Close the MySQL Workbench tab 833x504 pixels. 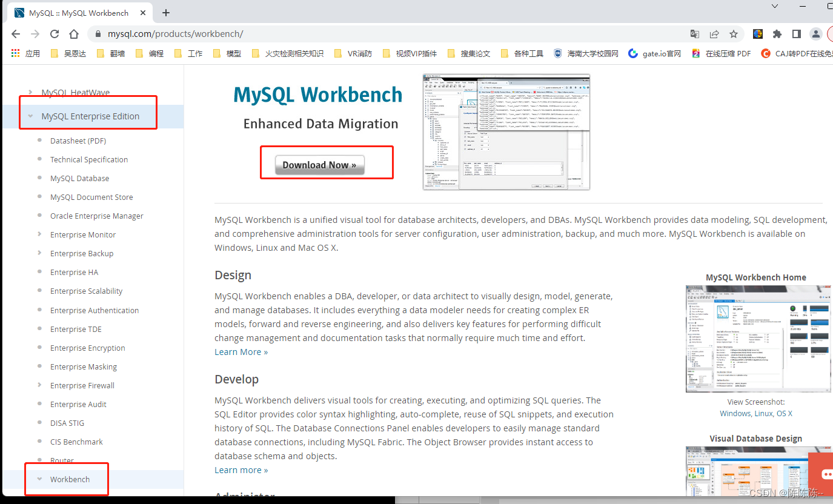(144, 13)
